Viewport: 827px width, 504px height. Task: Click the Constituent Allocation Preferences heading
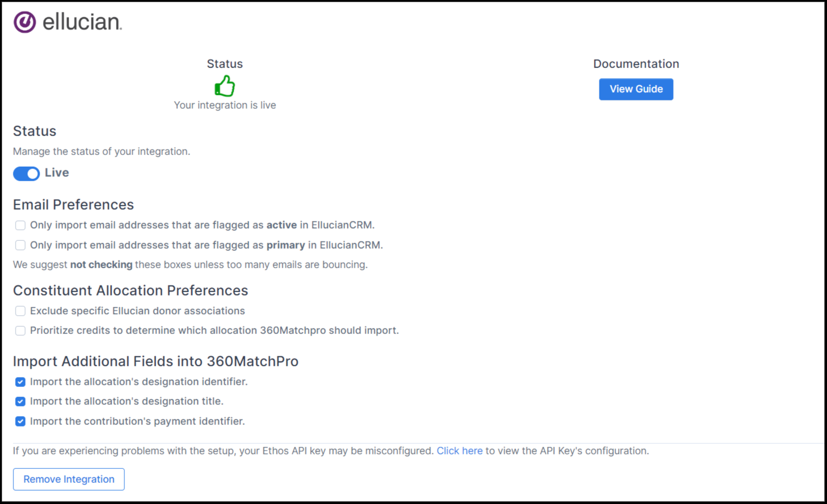[130, 290]
